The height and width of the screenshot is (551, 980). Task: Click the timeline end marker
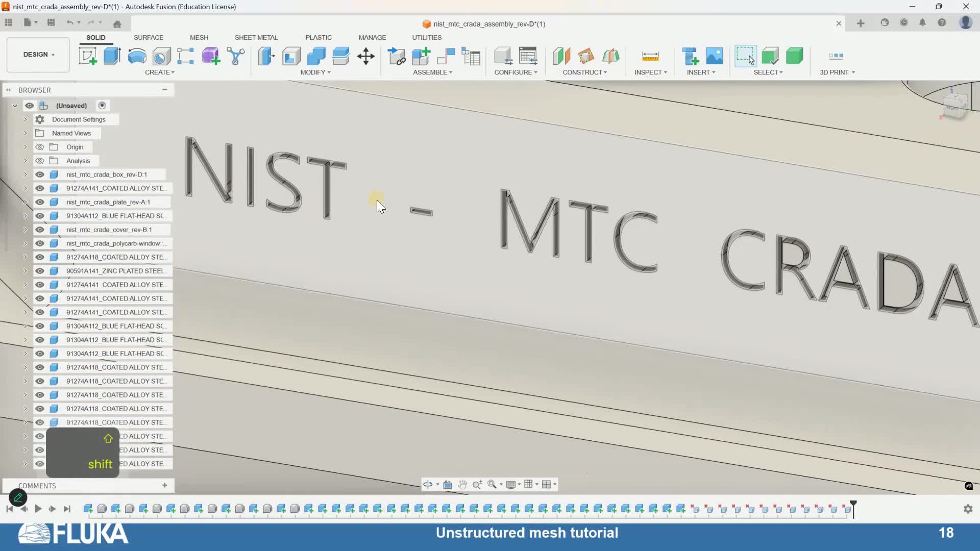pyautogui.click(x=853, y=509)
